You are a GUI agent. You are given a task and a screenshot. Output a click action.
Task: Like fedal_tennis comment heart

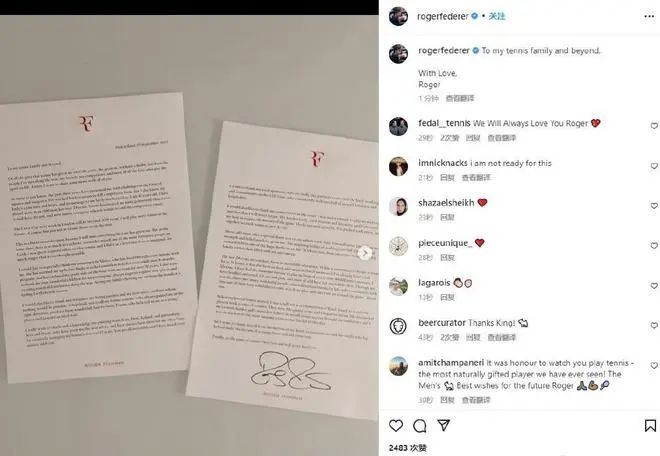(654, 126)
